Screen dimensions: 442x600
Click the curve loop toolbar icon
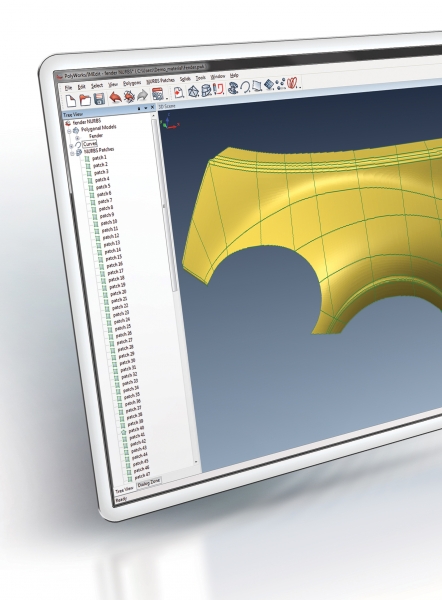point(245,87)
